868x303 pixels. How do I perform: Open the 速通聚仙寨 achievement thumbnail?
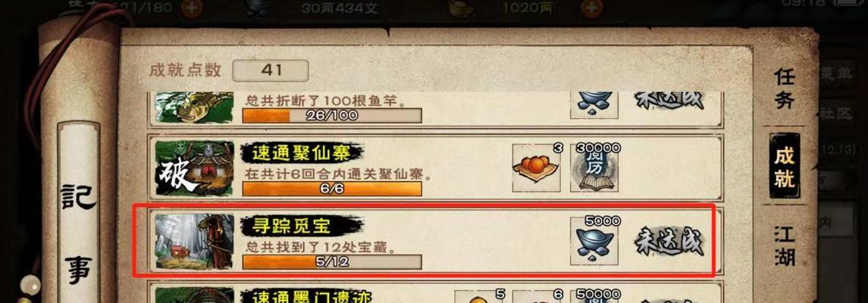click(194, 168)
